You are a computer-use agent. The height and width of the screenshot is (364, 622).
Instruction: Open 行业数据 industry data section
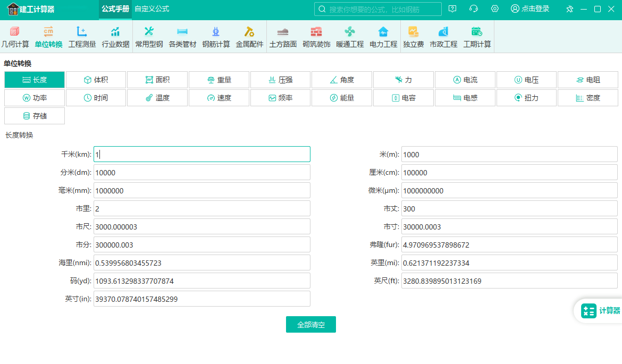click(x=115, y=37)
